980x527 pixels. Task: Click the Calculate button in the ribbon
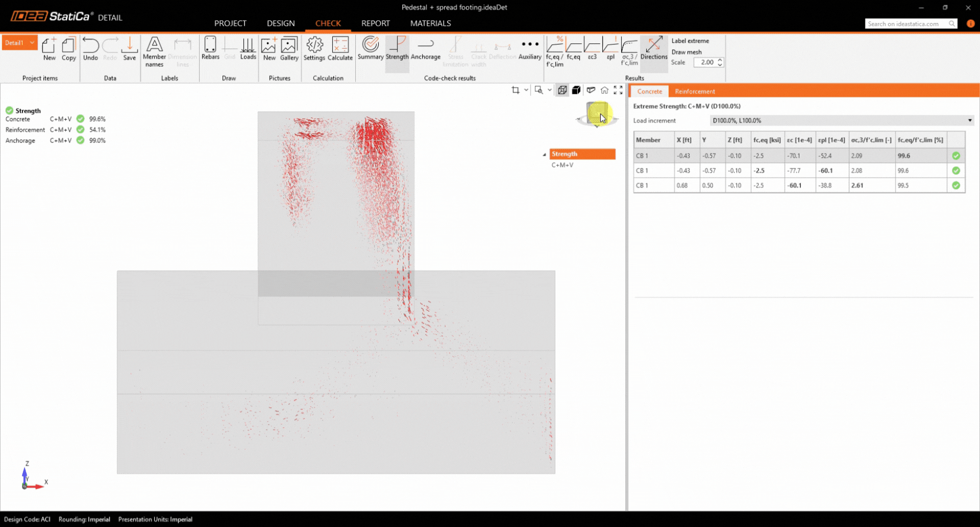(340, 49)
